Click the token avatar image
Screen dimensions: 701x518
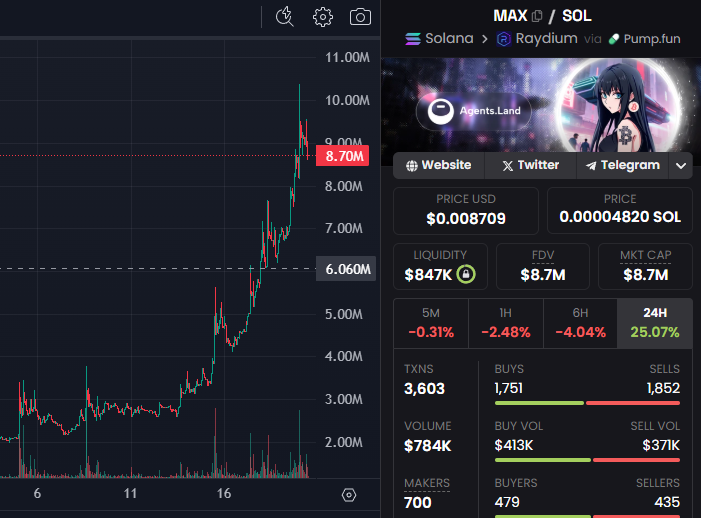point(620,105)
